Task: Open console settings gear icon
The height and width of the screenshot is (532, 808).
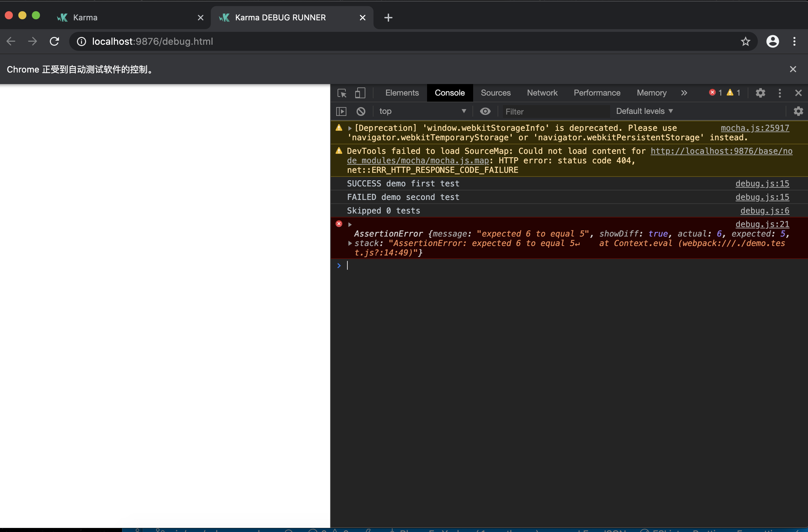Action: (798, 111)
